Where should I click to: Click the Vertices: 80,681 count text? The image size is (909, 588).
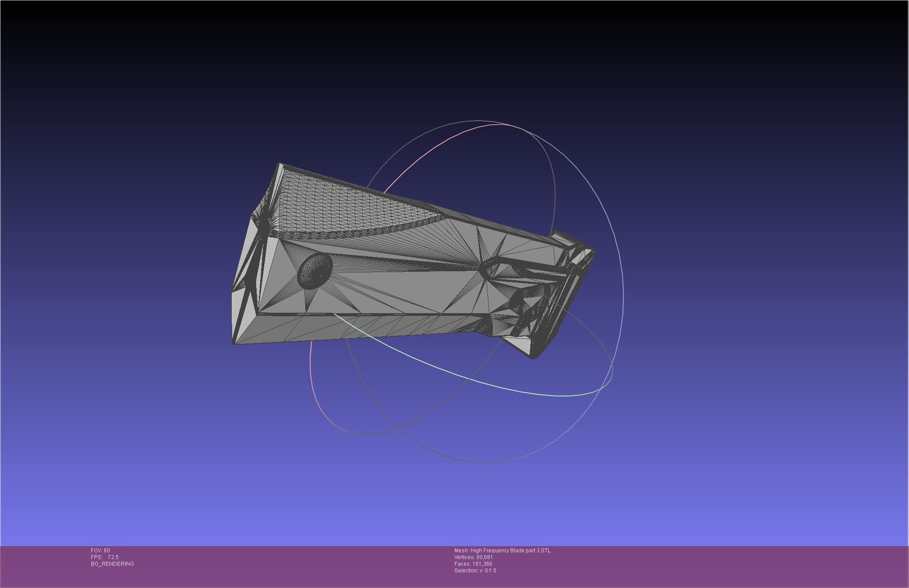click(x=473, y=557)
